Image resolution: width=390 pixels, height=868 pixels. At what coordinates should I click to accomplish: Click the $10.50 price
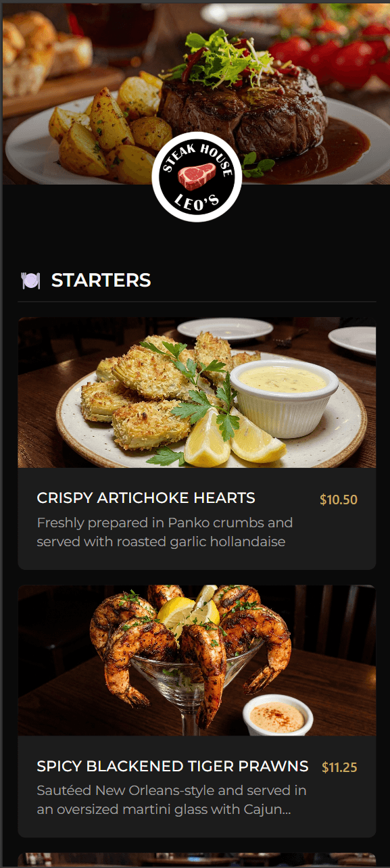(x=339, y=500)
